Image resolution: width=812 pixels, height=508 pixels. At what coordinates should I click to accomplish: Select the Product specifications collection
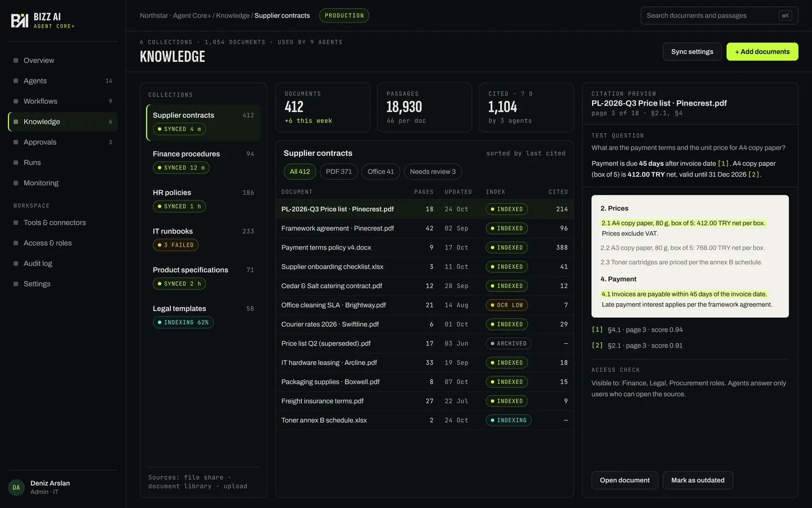pyautogui.click(x=204, y=277)
